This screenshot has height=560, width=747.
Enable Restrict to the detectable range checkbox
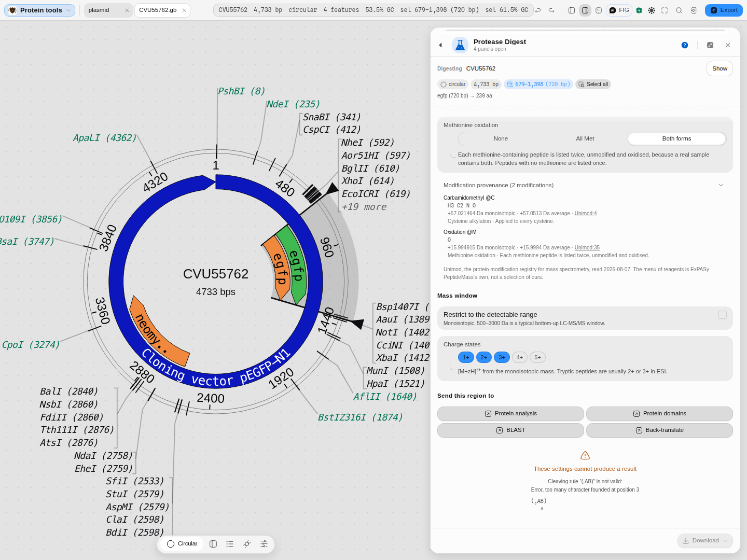723,315
